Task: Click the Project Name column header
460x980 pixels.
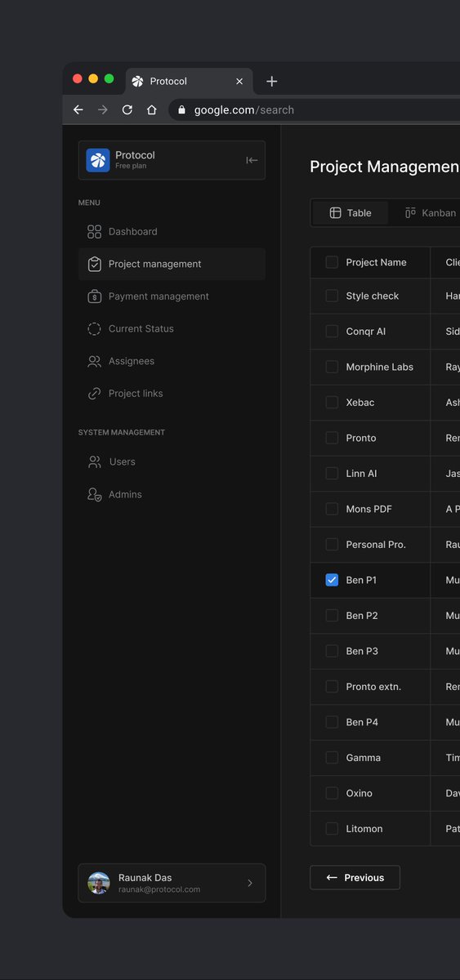Action: pos(376,262)
